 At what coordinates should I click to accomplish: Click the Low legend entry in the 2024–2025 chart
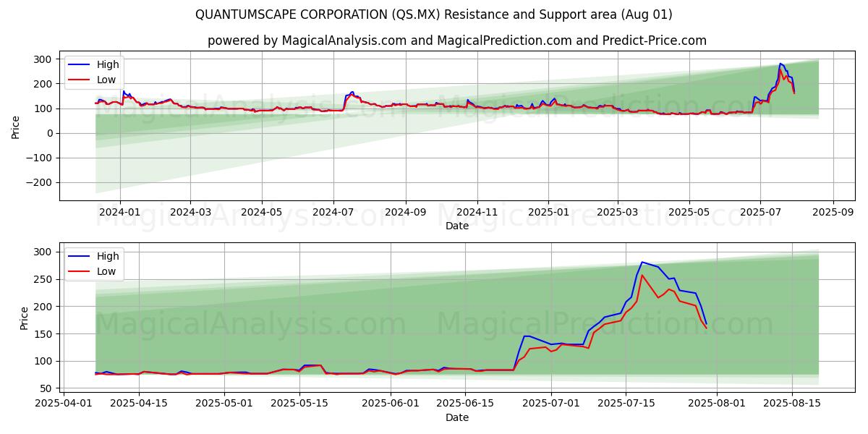[x=94, y=80]
